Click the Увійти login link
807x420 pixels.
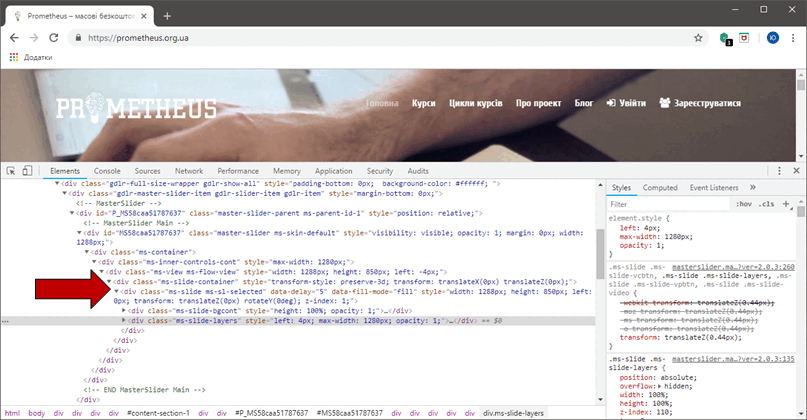626,103
